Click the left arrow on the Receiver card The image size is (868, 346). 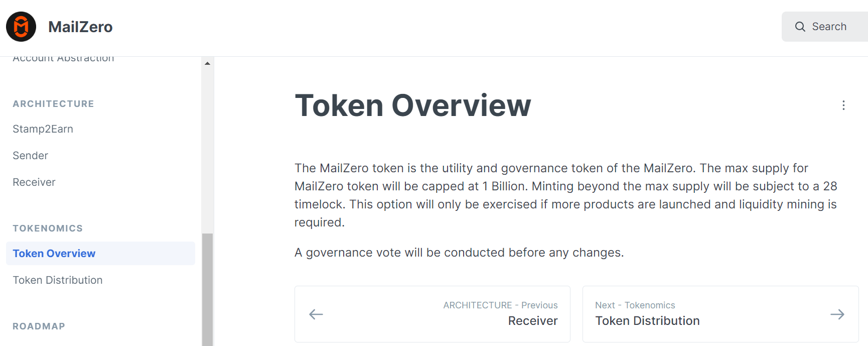[x=316, y=314]
